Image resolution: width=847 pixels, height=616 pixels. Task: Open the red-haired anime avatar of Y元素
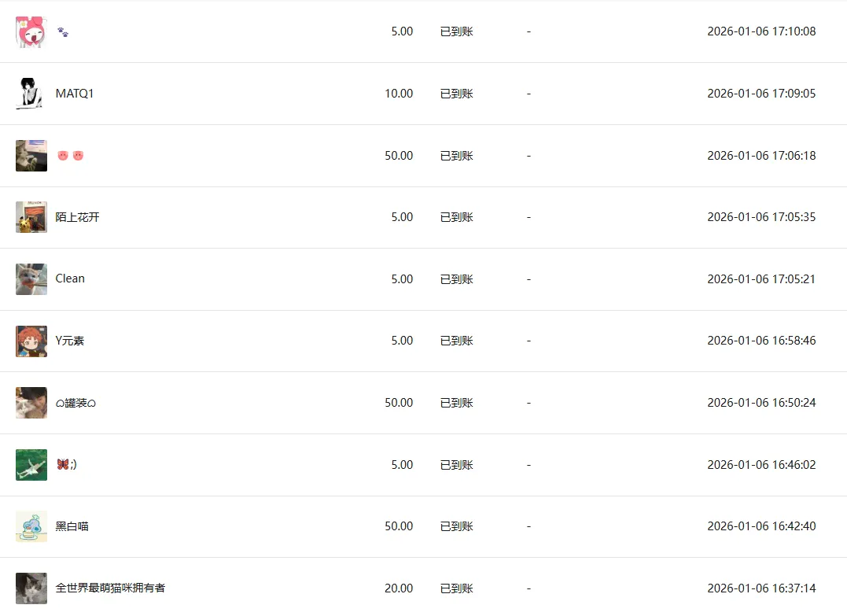(x=31, y=341)
